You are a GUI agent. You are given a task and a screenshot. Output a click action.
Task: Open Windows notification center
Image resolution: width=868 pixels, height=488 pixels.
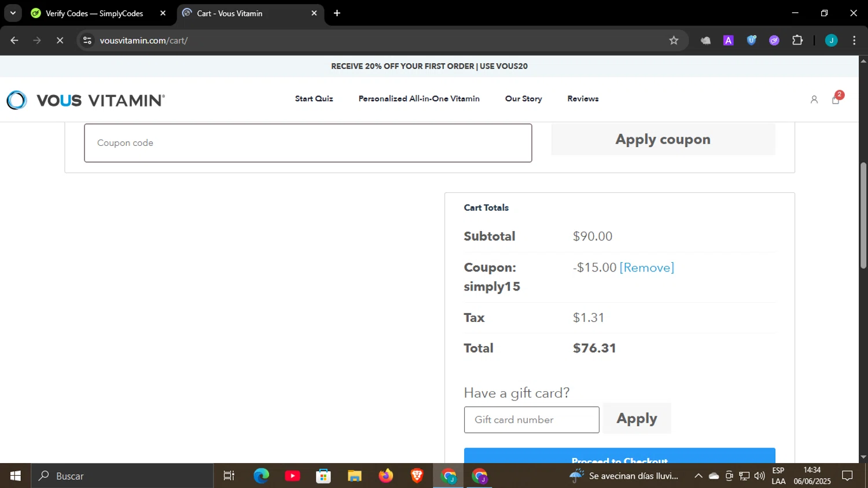click(848, 476)
